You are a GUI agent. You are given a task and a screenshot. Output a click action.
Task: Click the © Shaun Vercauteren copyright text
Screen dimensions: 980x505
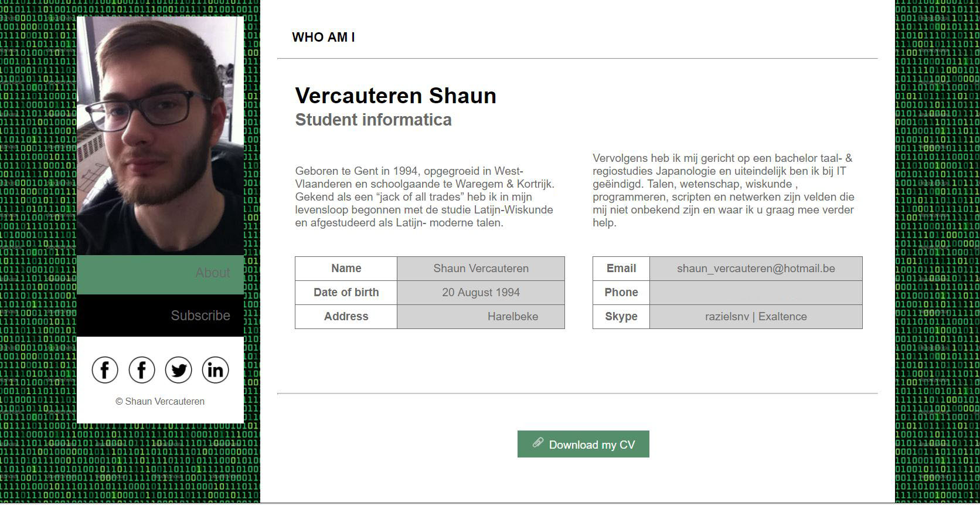tap(160, 402)
